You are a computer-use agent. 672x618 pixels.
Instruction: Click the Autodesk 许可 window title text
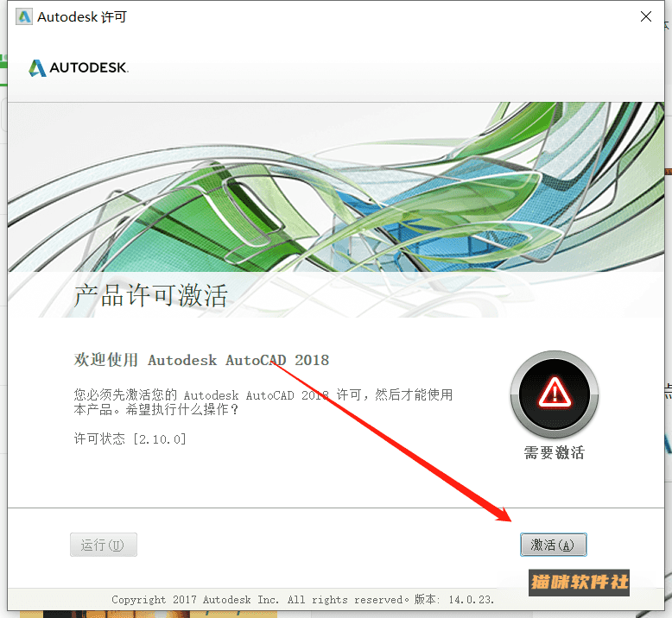(82, 16)
